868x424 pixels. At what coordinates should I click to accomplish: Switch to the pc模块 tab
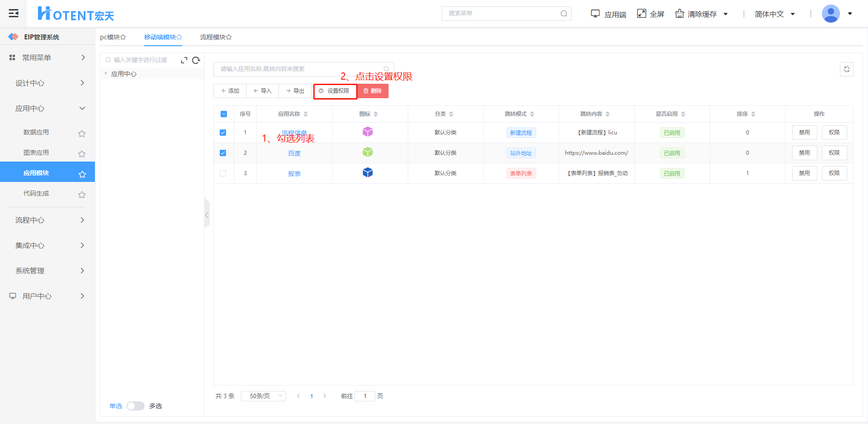click(x=113, y=37)
